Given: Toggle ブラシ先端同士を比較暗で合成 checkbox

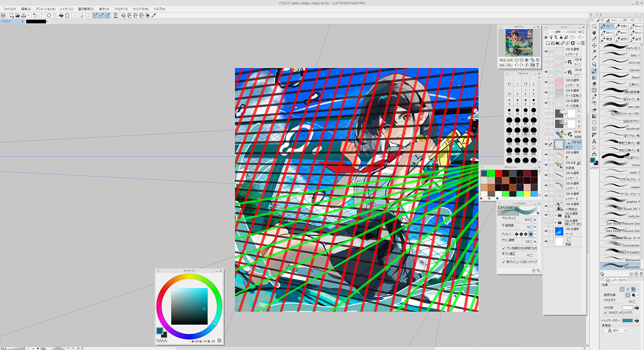Looking at the screenshot, I should 503,248.
